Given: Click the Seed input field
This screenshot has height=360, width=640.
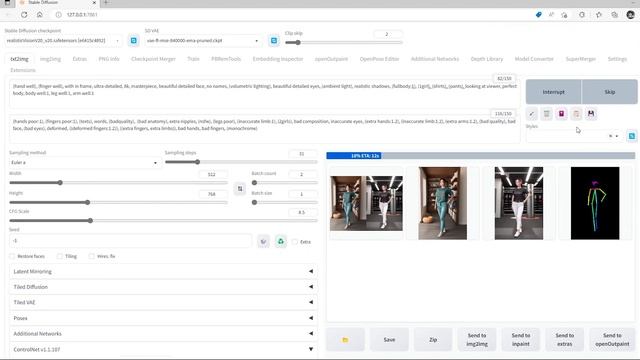Looking at the screenshot, I should coord(130,241).
